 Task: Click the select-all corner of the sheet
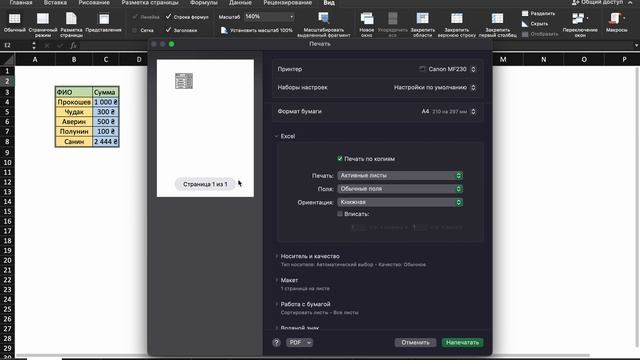pyautogui.click(x=7, y=60)
